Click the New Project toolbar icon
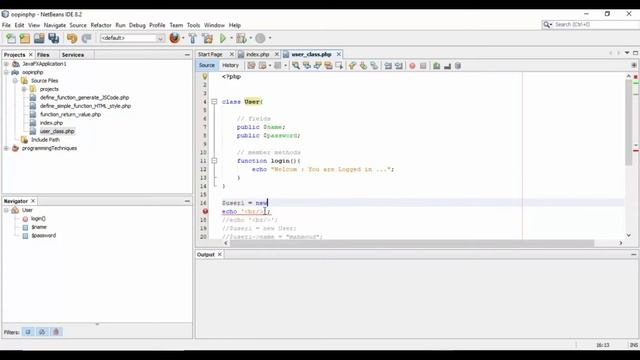Viewport: 640px width, 360px height. [25, 38]
